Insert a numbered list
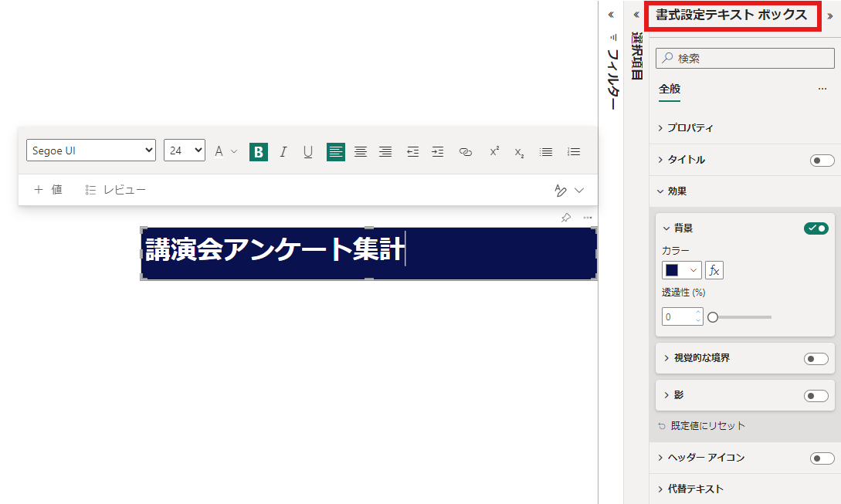 pyautogui.click(x=574, y=152)
